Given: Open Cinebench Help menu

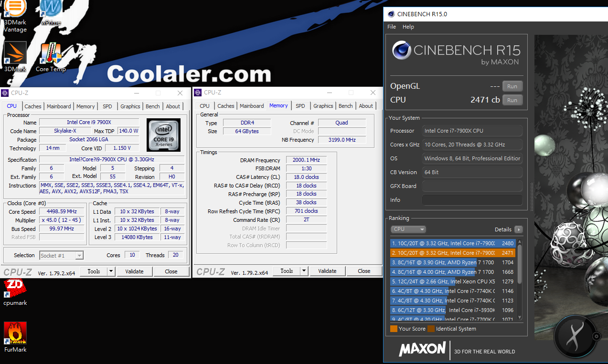Looking at the screenshot, I should click(x=408, y=27).
